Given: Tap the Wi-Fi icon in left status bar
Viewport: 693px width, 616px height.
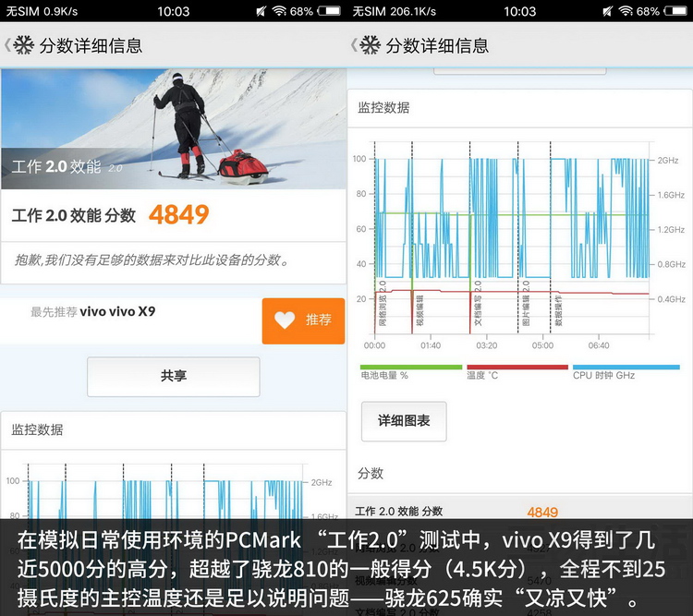Looking at the screenshot, I should (x=279, y=10).
